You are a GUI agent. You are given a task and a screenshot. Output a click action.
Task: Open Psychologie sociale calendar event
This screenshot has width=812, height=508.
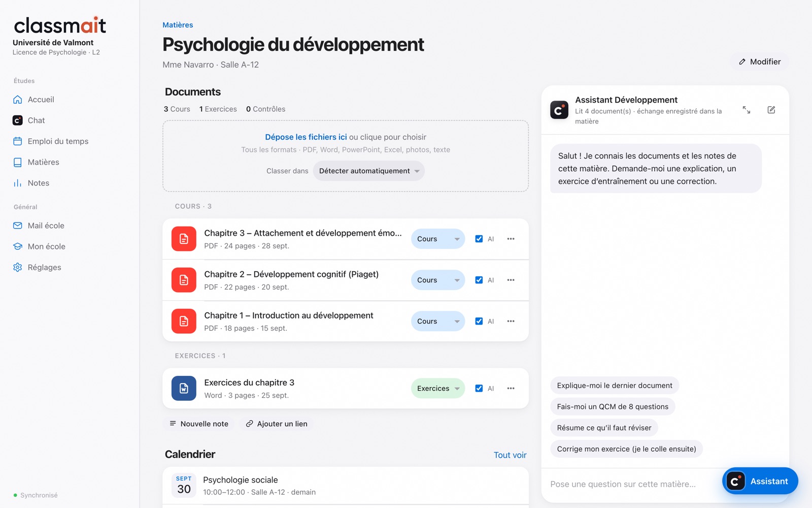pos(346,486)
